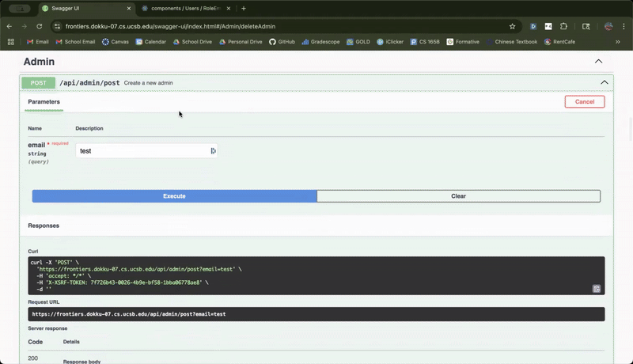The height and width of the screenshot is (364, 633).
Task: Click the page vertical scrollbar
Action: (630, 129)
